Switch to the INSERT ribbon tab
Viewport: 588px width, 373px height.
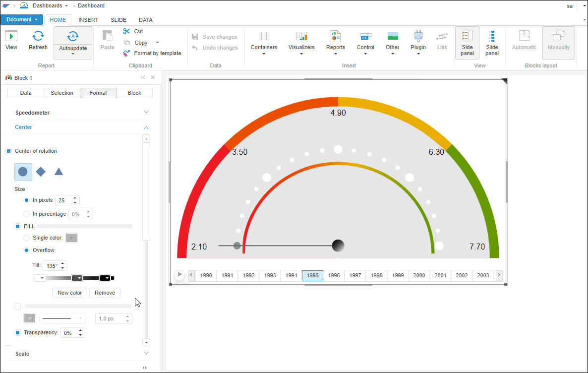click(x=88, y=20)
